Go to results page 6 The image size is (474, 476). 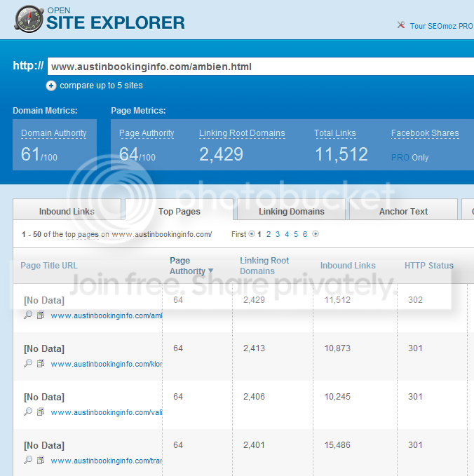tap(305, 234)
